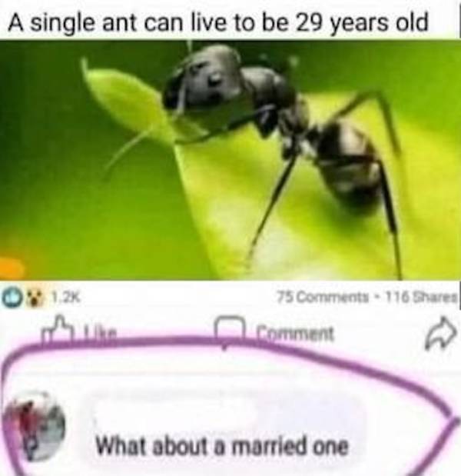Select the Comment button label
The width and height of the screenshot is (461, 476).
tap(295, 333)
